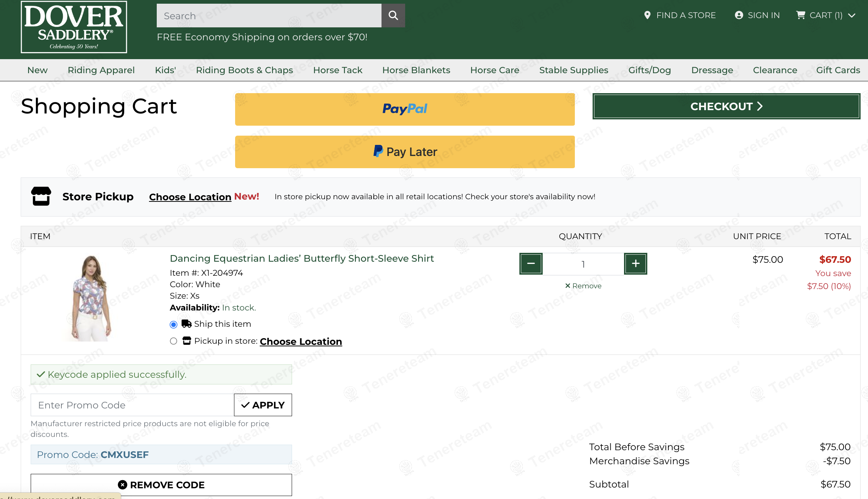
Task: Click the Sign In user icon
Action: click(739, 15)
